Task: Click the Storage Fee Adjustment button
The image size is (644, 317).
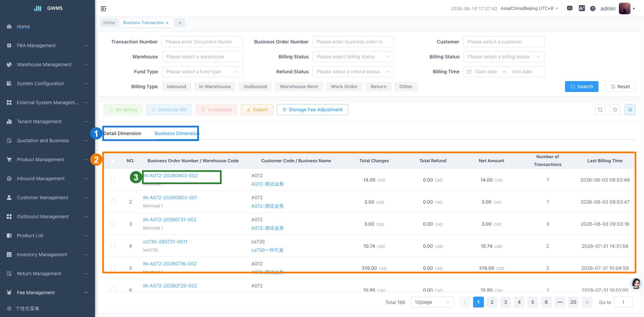Action: click(x=312, y=110)
